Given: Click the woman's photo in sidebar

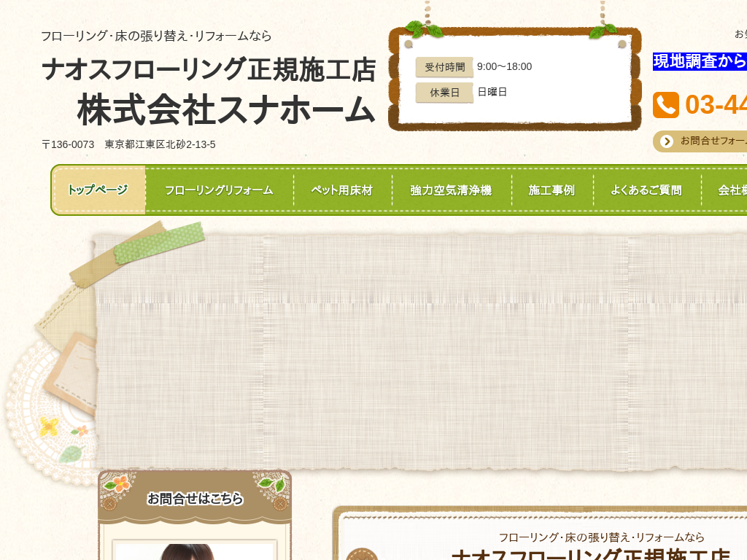Looking at the screenshot, I should pos(194,551).
